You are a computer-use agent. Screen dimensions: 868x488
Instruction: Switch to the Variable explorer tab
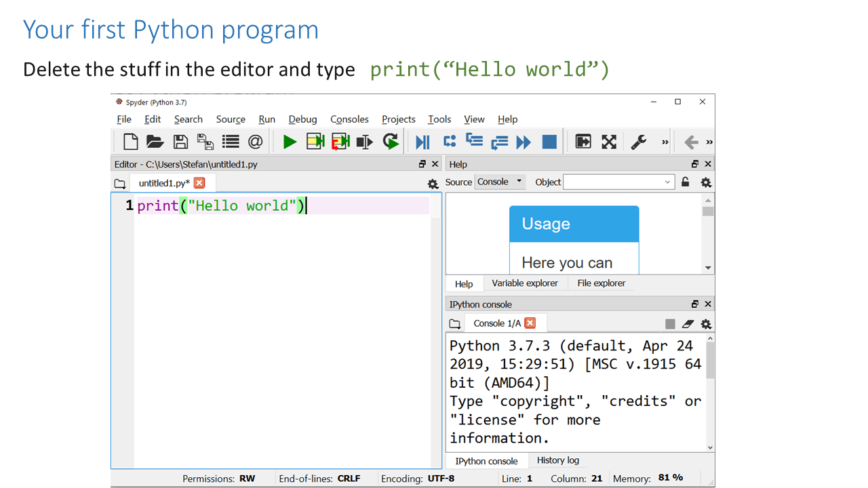[x=525, y=283]
